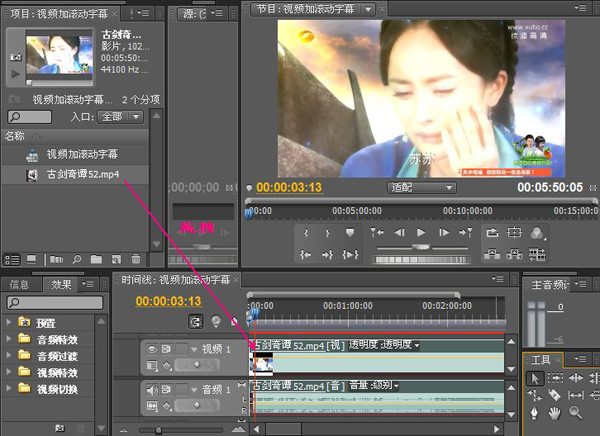Image resolution: width=600 pixels, height=436 pixels.
Task: Delete selected project item with trash icon
Action: (136, 259)
